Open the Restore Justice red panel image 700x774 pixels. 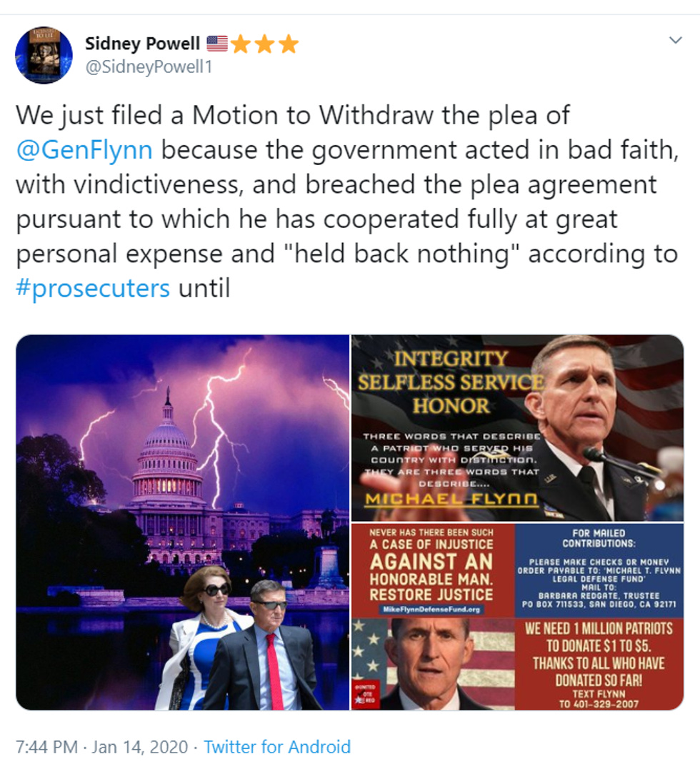coord(433,570)
